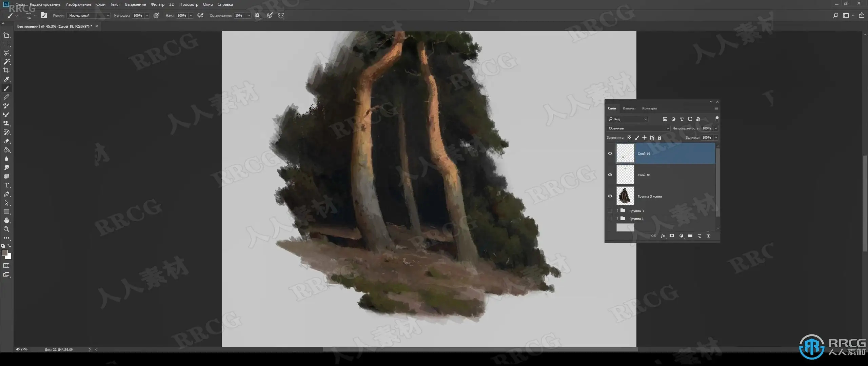Open the Фильтр menu
Image resolution: width=868 pixels, height=366 pixels.
[x=157, y=4]
